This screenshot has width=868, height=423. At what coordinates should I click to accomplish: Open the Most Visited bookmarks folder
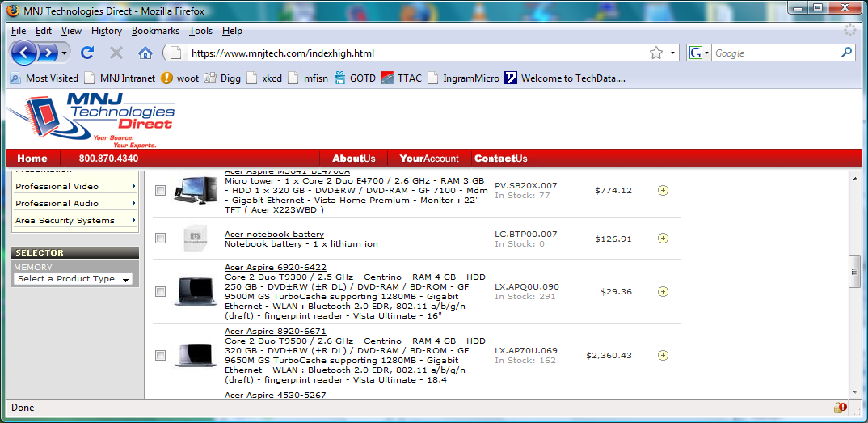coord(44,78)
